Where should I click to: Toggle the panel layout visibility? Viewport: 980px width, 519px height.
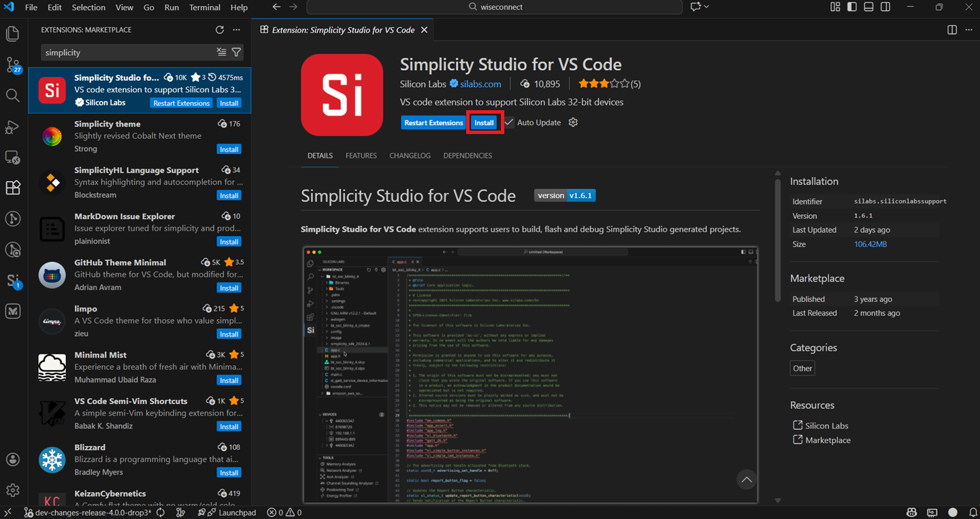point(868,7)
